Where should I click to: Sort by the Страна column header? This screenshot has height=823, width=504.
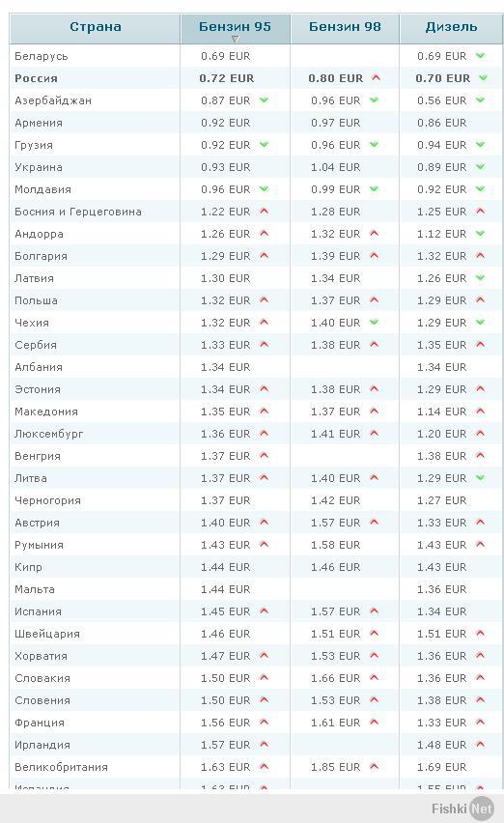(96, 27)
